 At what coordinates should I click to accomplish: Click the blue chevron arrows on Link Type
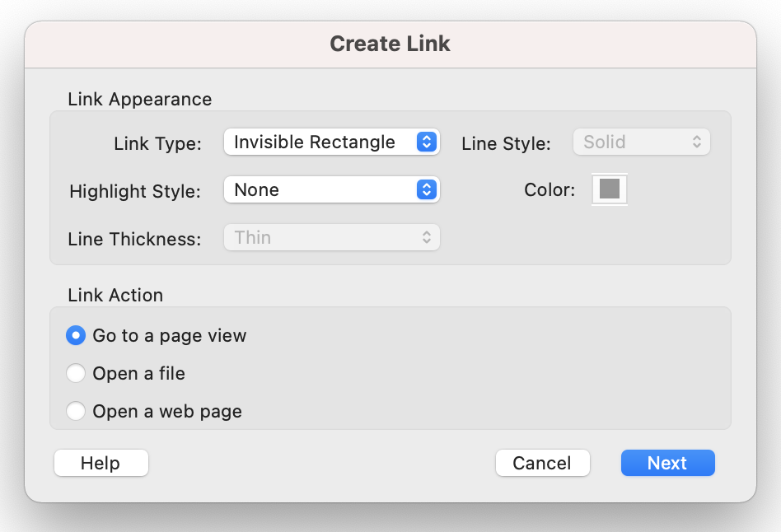click(x=426, y=142)
